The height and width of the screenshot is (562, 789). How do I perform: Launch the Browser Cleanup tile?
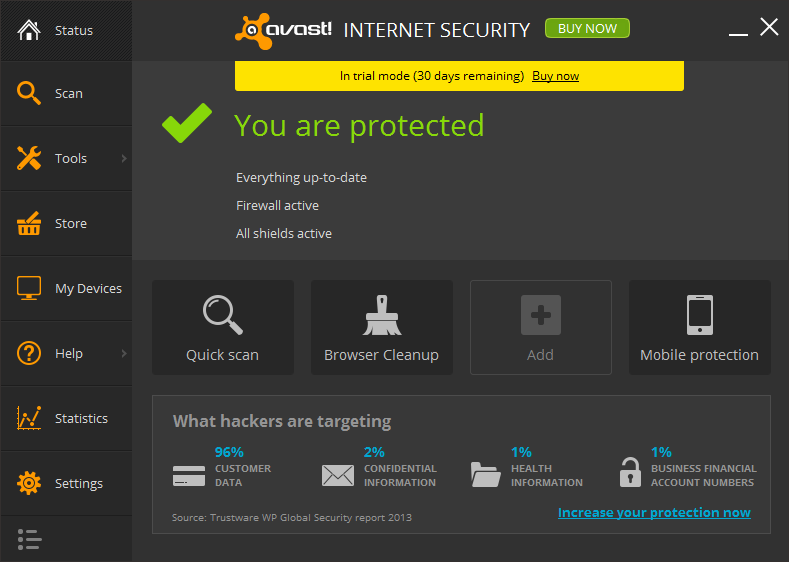[x=381, y=327]
